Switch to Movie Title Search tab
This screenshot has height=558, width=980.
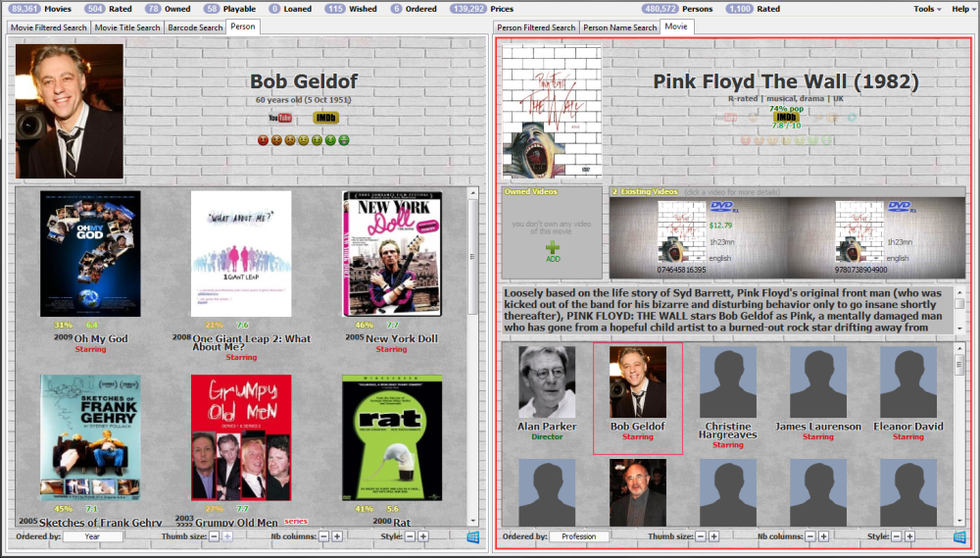click(x=126, y=27)
